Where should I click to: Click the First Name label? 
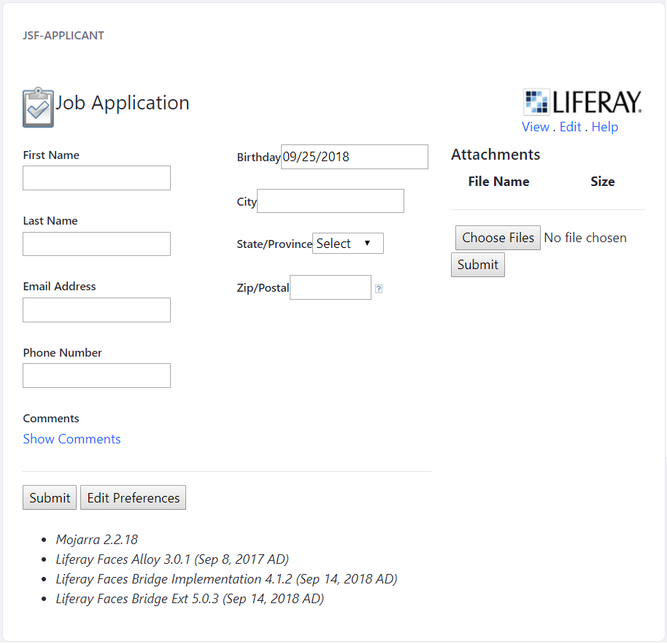[x=51, y=155]
